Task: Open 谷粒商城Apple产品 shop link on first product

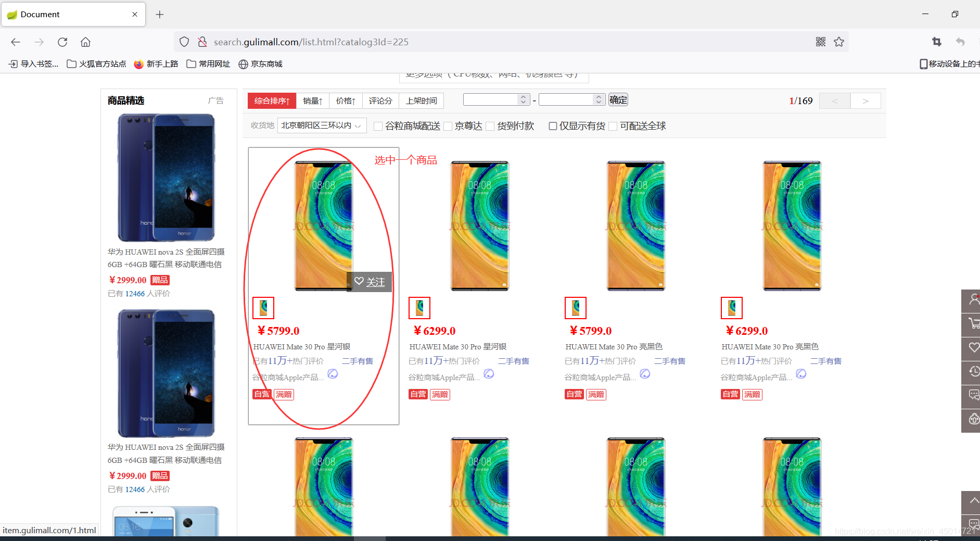Action: click(x=288, y=378)
